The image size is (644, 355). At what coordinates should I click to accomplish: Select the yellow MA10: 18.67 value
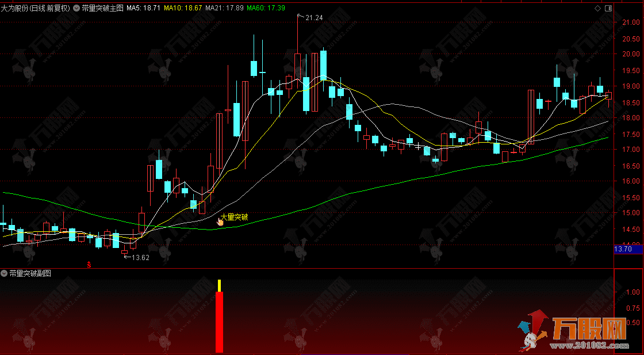coord(183,8)
